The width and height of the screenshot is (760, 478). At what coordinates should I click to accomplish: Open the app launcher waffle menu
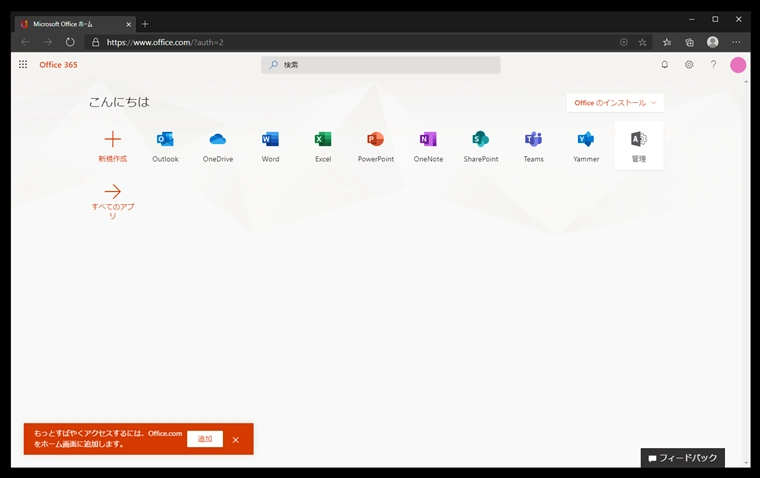(x=23, y=64)
